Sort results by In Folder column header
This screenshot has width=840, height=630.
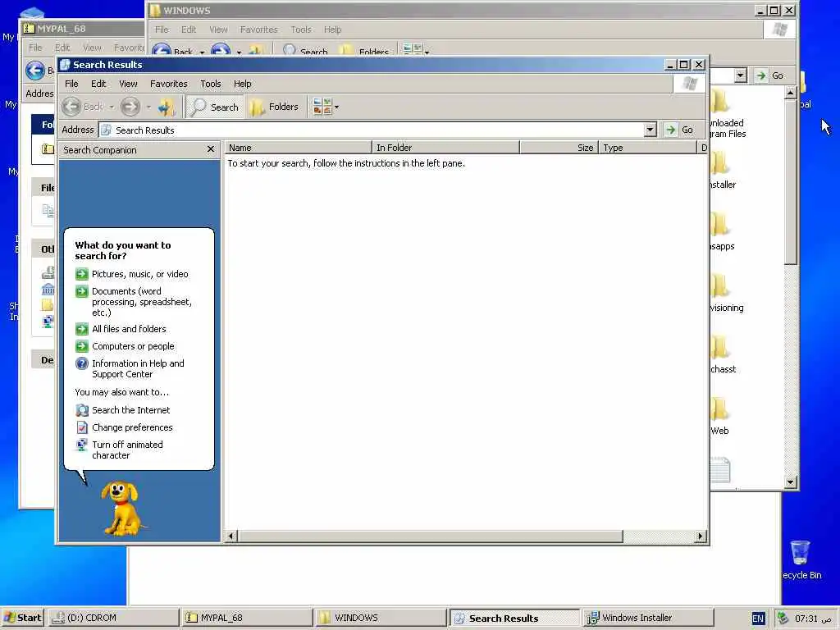pos(445,148)
